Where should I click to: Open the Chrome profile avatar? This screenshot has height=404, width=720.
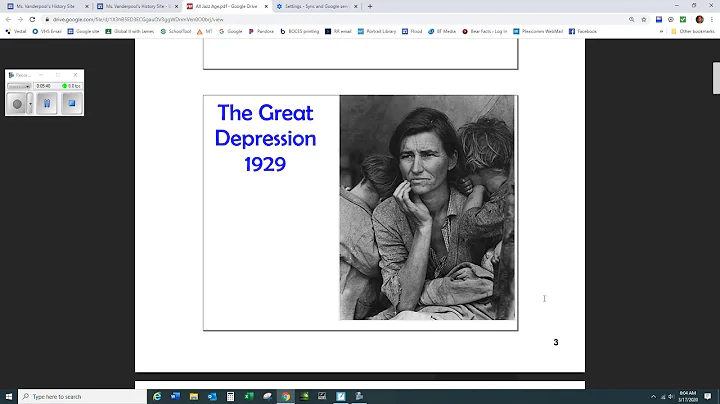tap(699, 19)
